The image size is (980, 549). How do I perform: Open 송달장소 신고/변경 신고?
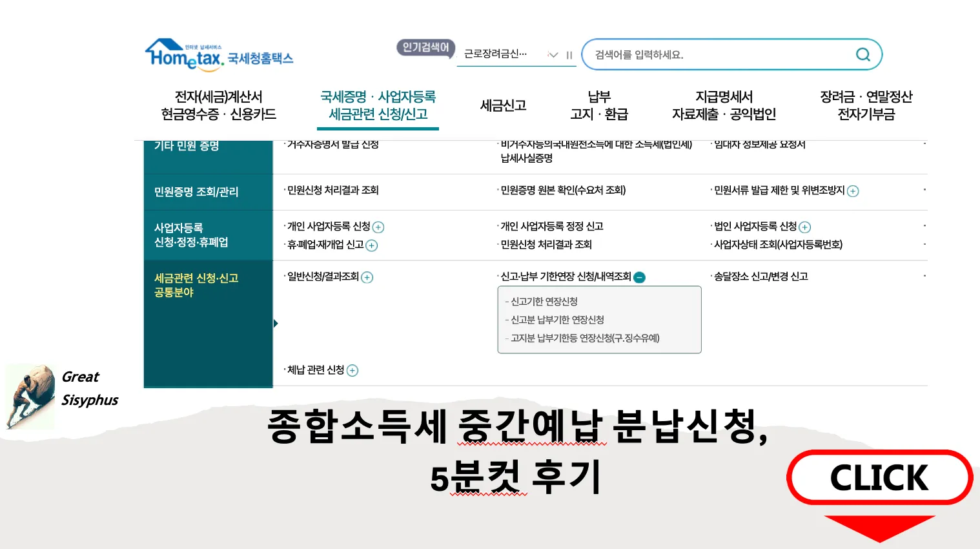[x=762, y=276]
